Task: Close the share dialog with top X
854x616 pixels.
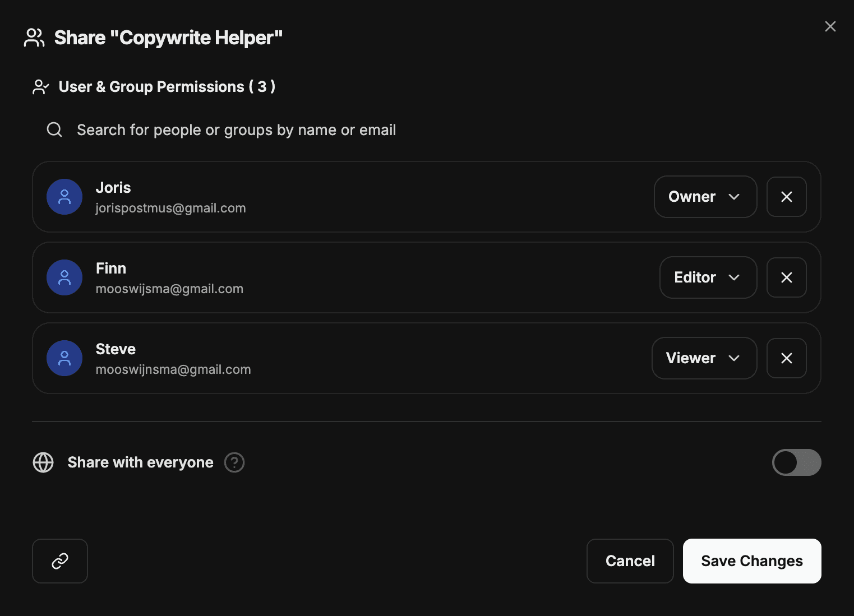Action: pyautogui.click(x=830, y=26)
